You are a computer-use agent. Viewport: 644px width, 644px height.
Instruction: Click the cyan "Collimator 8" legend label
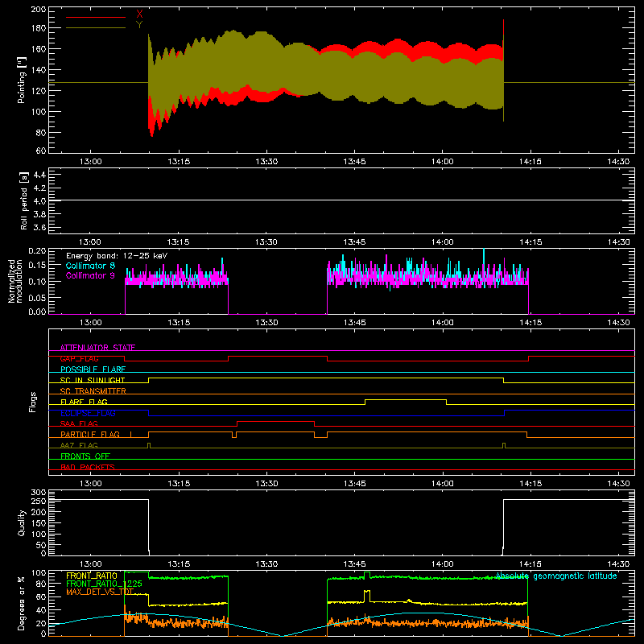(x=90, y=266)
